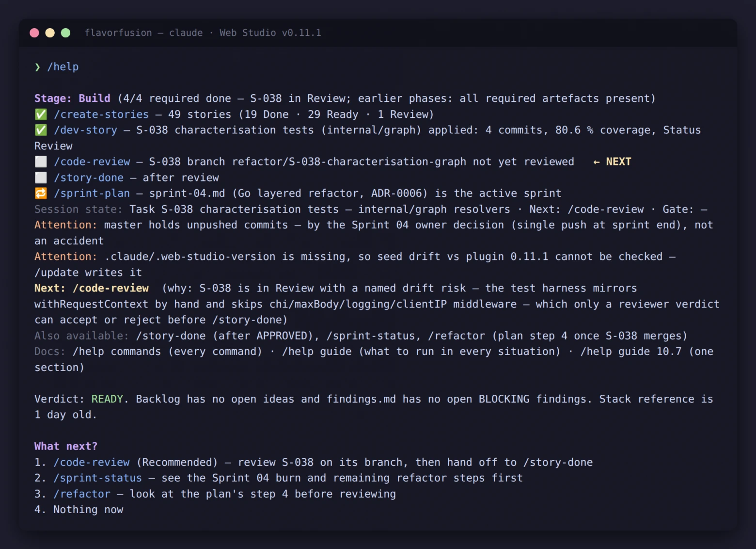The height and width of the screenshot is (549, 756).
Task: Click 'ADR-0006' in the sprint-plan row
Action: point(396,194)
